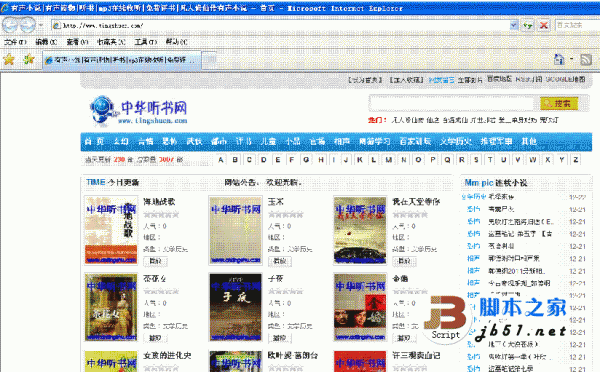Image resolution: width=600 pixels, height=372 pixels.
Task: Open the 茶花女 book cover thumbnail
Action: [111, 307]
